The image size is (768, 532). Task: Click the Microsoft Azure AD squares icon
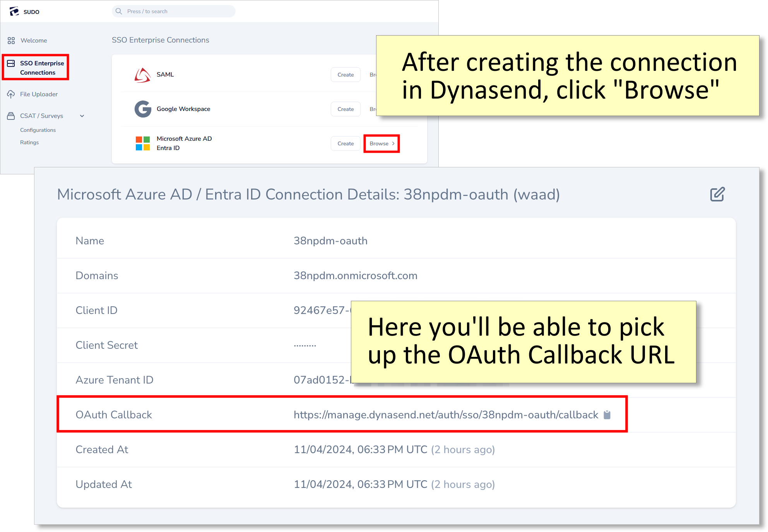pyautogui.click(x=143, y=143)
